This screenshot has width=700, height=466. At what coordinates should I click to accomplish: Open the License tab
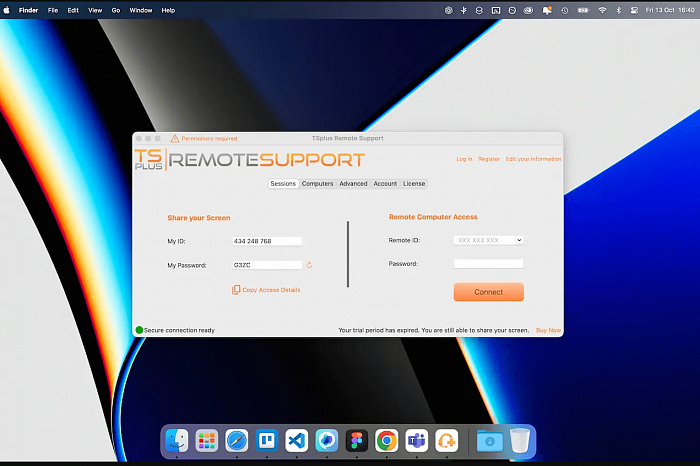[414, 183]
